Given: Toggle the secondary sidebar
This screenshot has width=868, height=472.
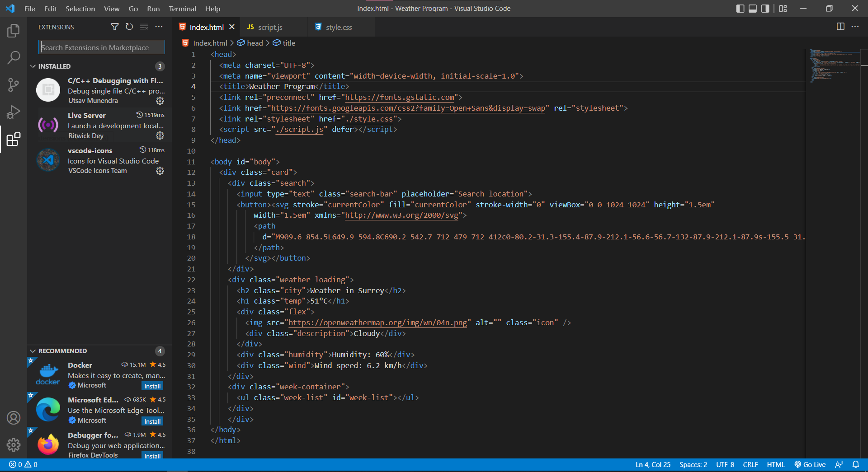Looking at the screenshot, I should [764, 8].
